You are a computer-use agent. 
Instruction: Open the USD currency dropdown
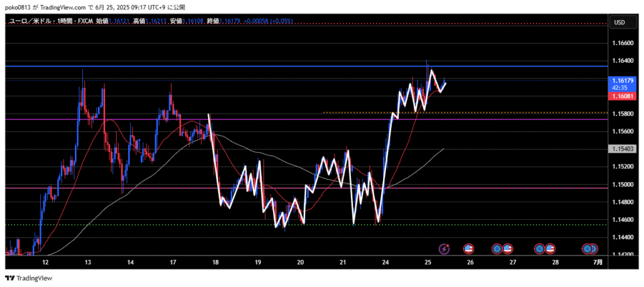pos(619,23)
